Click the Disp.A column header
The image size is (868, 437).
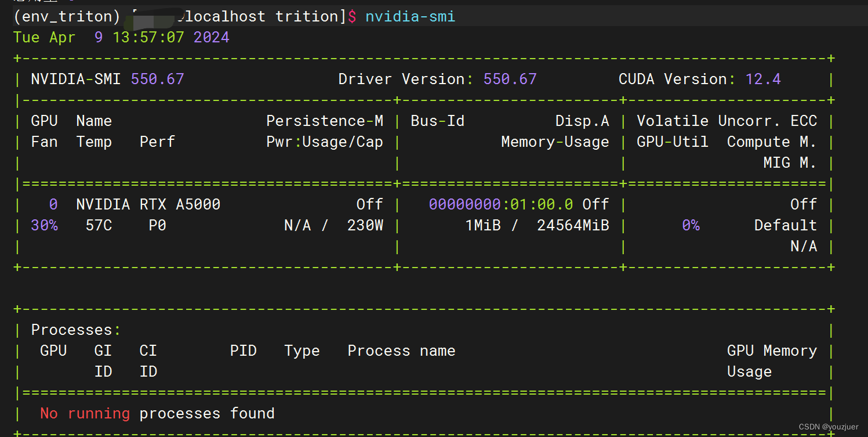582,121
